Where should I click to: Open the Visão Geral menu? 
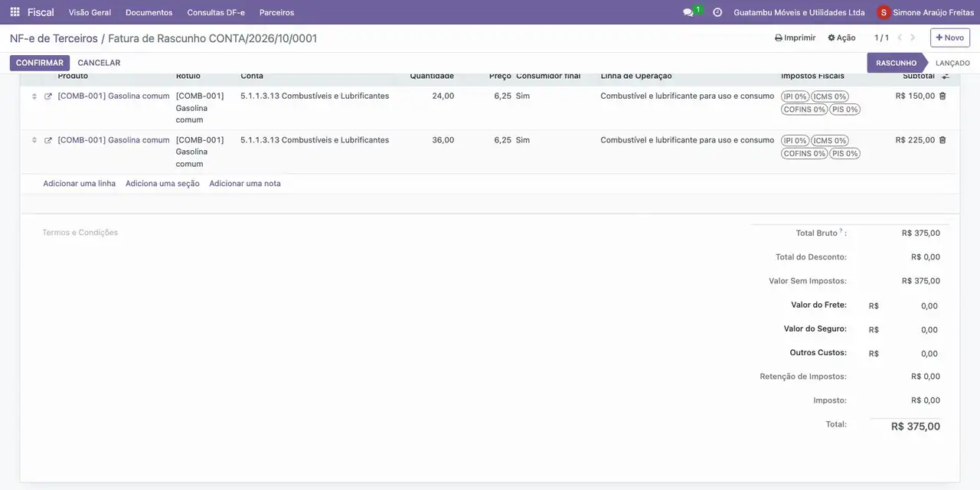[x=90, y=12]
